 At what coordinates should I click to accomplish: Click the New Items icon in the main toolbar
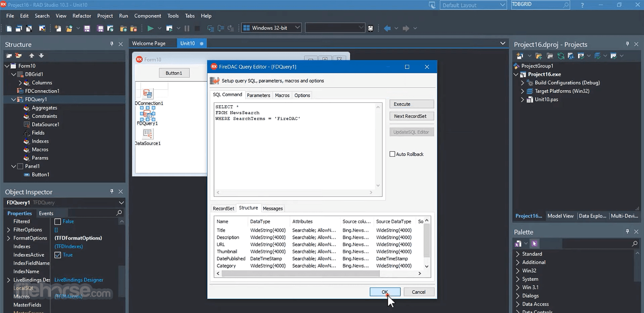pos(58,29)
